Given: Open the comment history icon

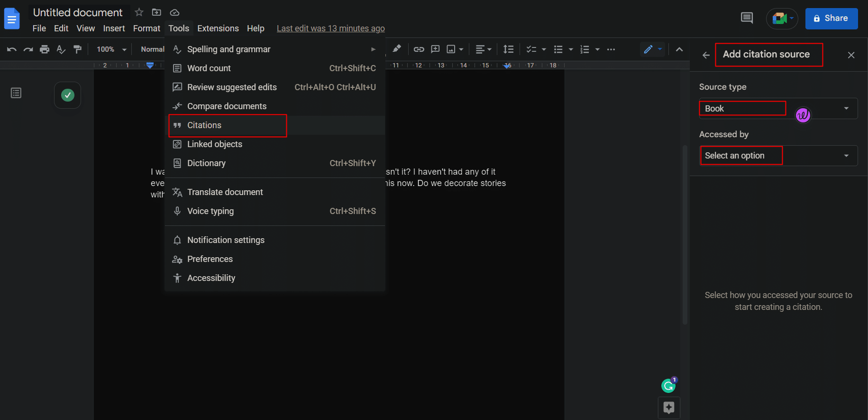Looking at the screenshot, I should click(x=747, y=18).
